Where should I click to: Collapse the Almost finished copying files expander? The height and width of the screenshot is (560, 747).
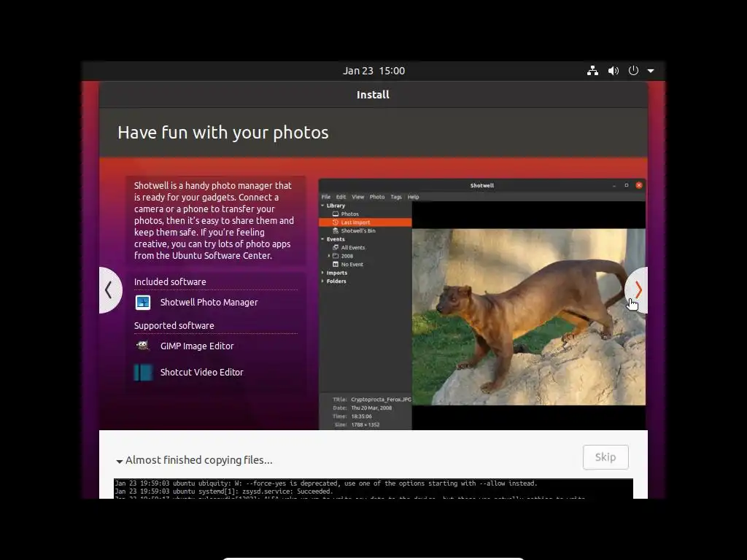pyautogui.click(x=120, y=461)
